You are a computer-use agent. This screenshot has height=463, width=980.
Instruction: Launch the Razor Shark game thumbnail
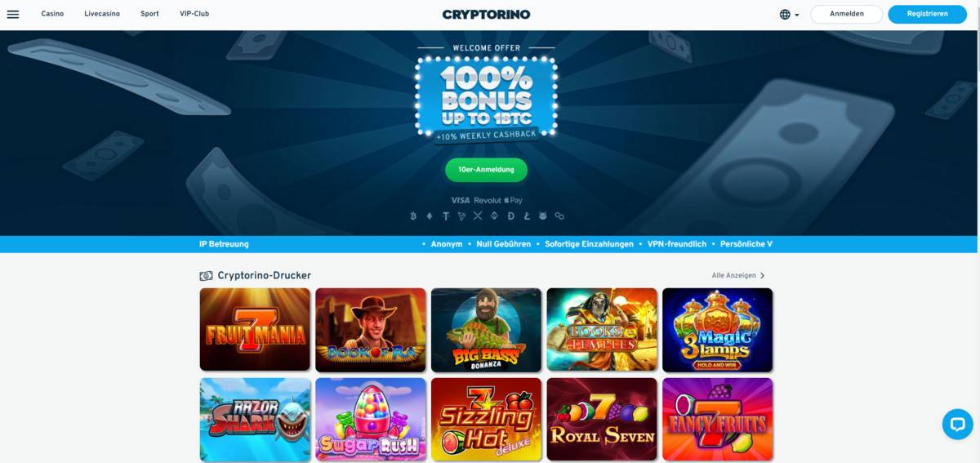[x=255, y=419]
